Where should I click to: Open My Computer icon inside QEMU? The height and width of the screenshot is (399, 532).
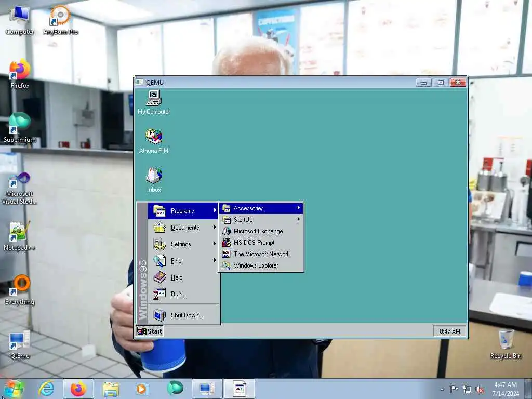(154, 102)
